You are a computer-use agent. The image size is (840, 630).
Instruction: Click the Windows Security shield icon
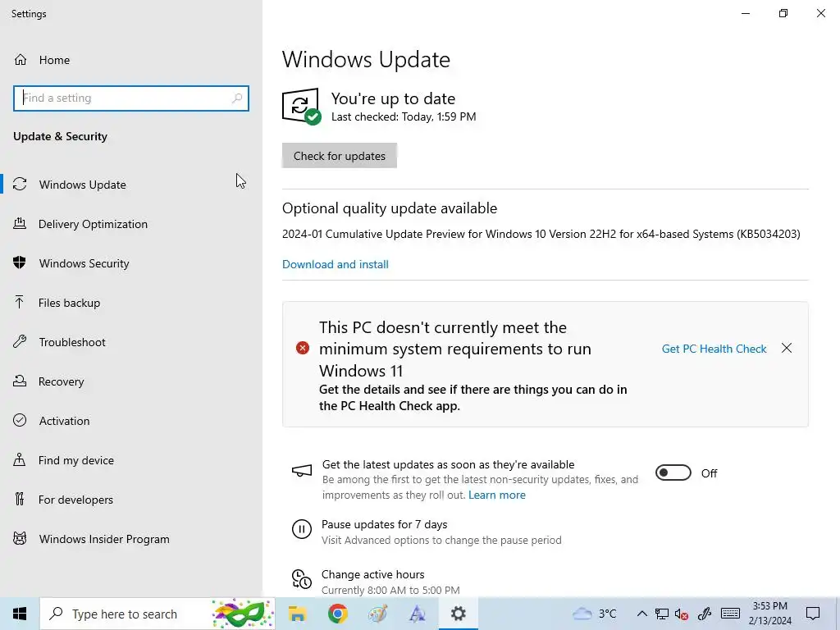point(20,262)
